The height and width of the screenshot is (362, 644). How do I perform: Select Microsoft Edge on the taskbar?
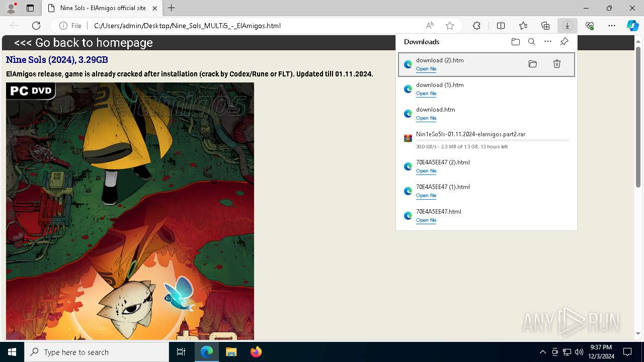click(207, 352)
